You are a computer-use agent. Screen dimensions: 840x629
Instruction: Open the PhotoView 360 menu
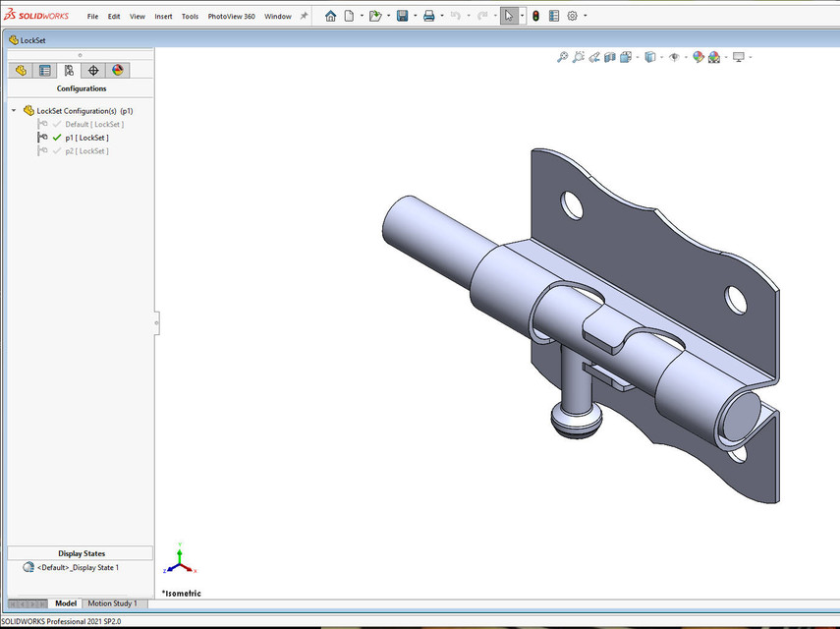[231, 16]
